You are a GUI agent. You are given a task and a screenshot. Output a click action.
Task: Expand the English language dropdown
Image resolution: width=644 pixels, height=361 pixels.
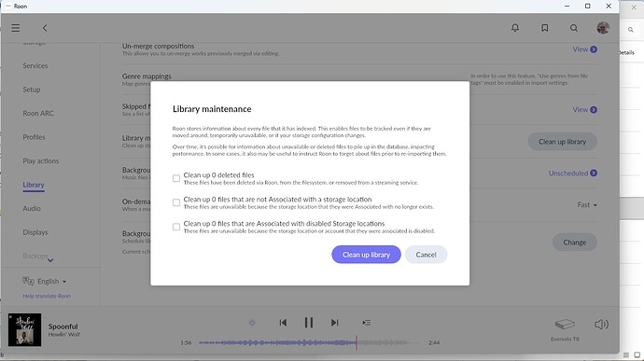click(x=51, y=282)
